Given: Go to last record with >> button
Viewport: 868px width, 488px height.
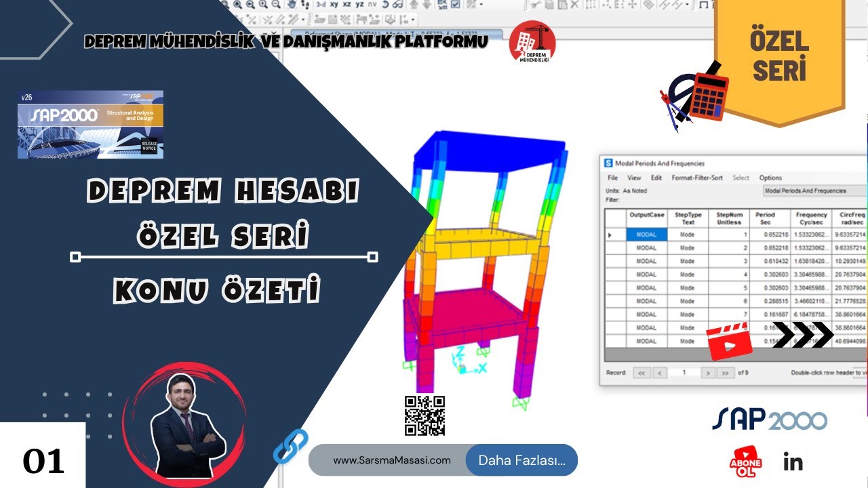Looking at the screenshot, I should click(x=726, y=373).
